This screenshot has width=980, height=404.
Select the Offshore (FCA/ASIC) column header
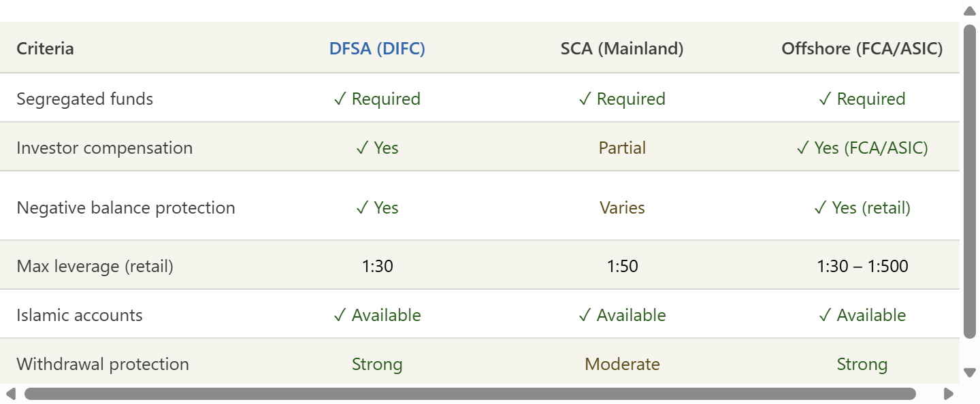[862, 49]
